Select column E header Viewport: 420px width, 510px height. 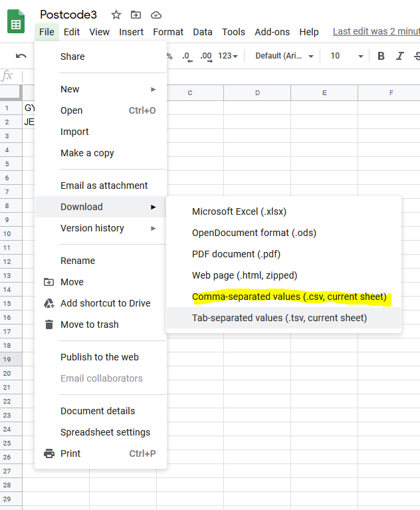[324, 92]
